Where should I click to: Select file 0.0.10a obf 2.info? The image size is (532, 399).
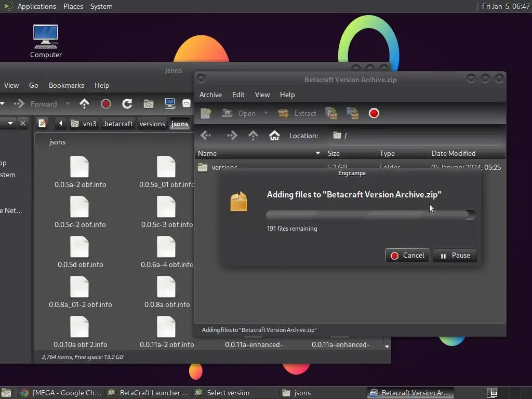pos(80,332)
